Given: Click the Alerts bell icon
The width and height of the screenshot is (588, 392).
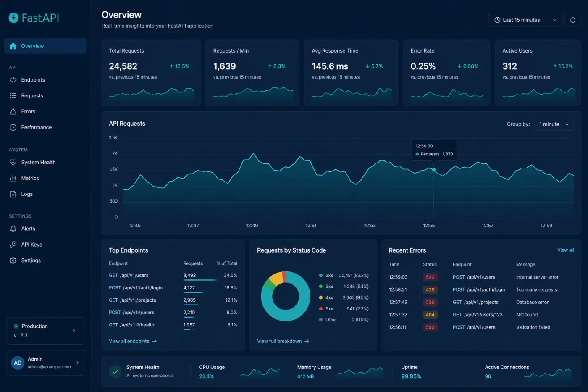Looking at the screenshot, I should [x=13, y=229].
